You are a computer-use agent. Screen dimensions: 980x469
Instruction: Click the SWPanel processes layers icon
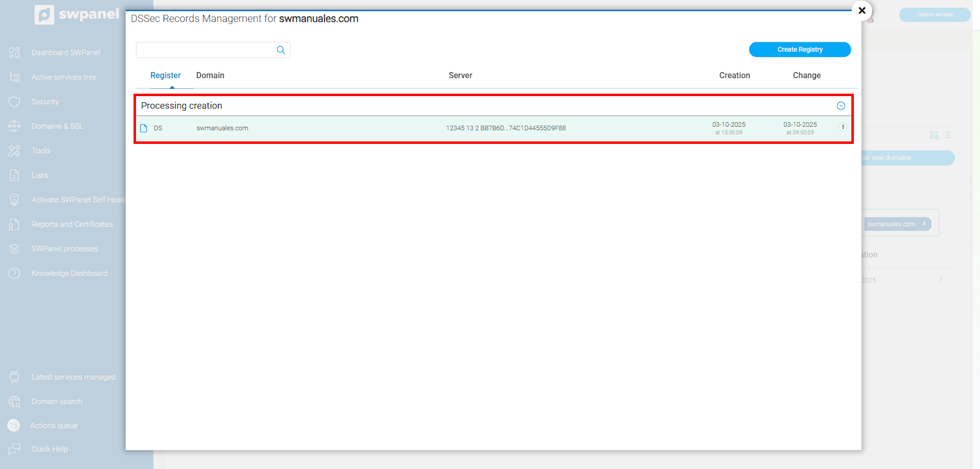pos(15,249)
